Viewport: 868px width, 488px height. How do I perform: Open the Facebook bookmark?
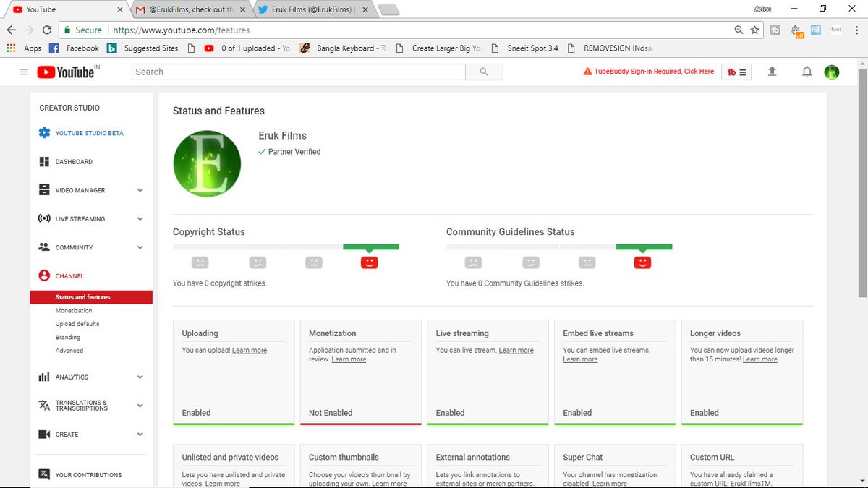[x=75, y=48]
